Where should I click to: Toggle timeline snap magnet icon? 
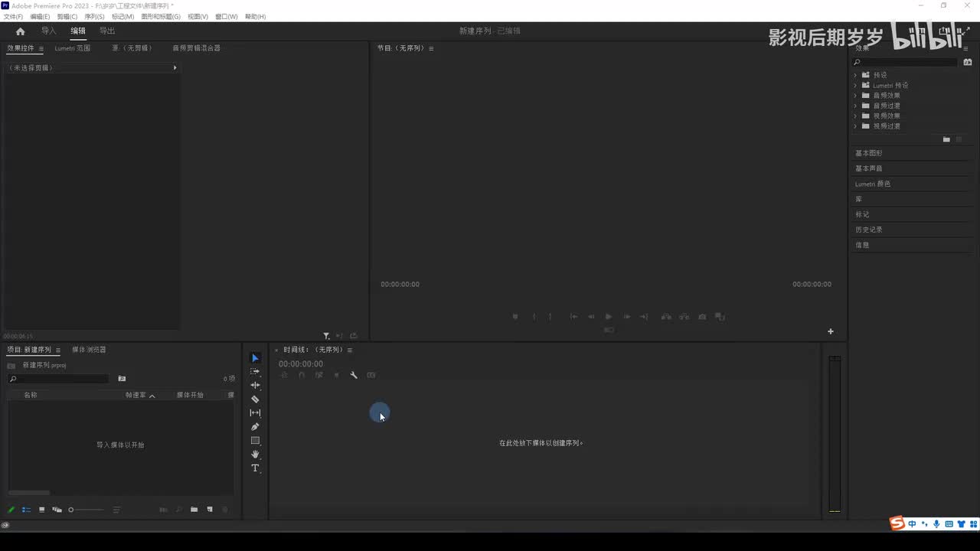point(302,375)
